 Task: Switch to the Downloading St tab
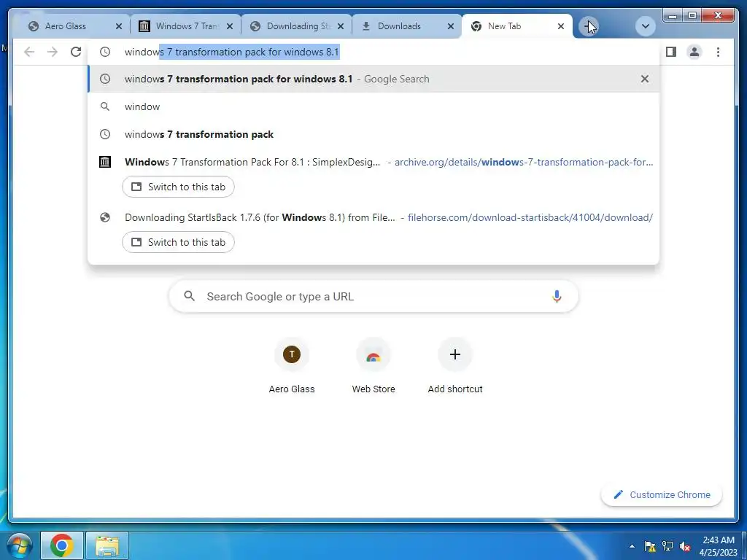coord(298,26)
